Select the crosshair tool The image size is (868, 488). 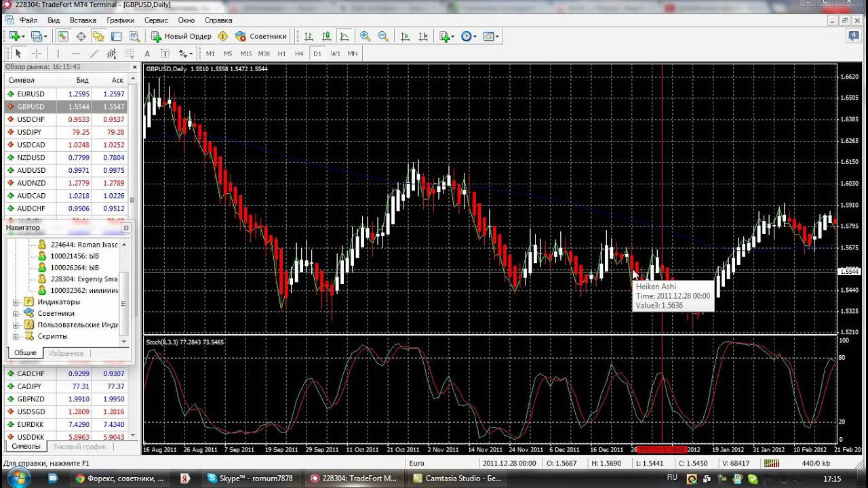(37, 54)
